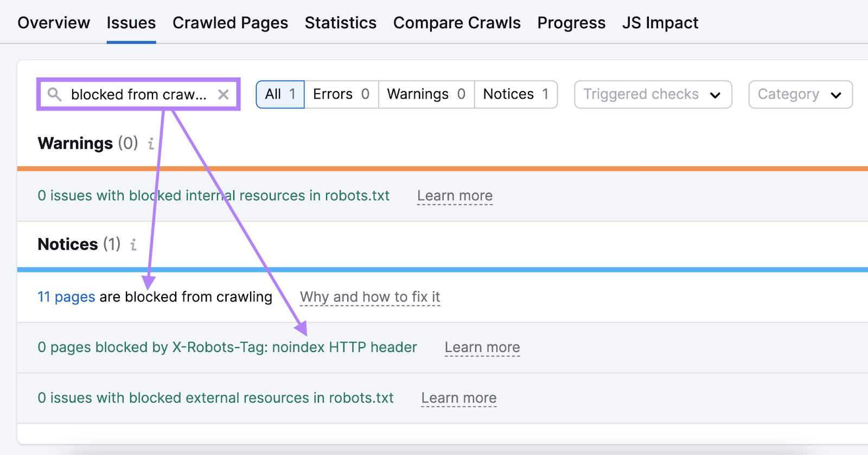Clear the search field with X
The height and width of the screenshot is (455, 868).
tap(223, 94)
